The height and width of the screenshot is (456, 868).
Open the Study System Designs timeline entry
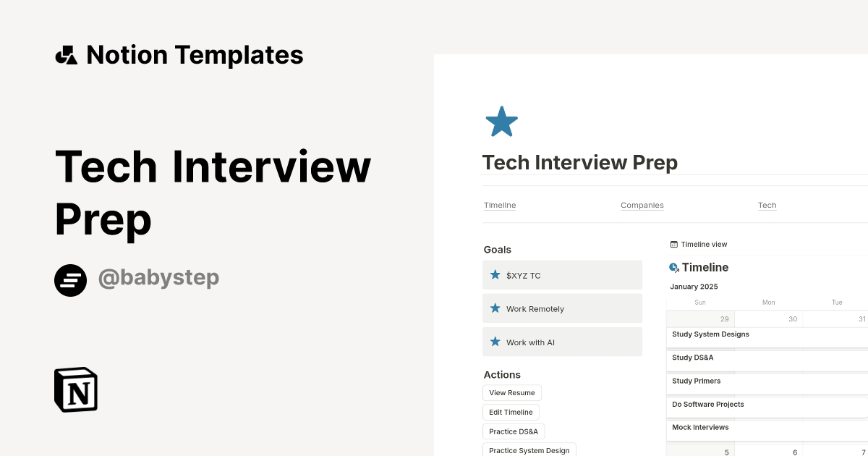point(710,334)
